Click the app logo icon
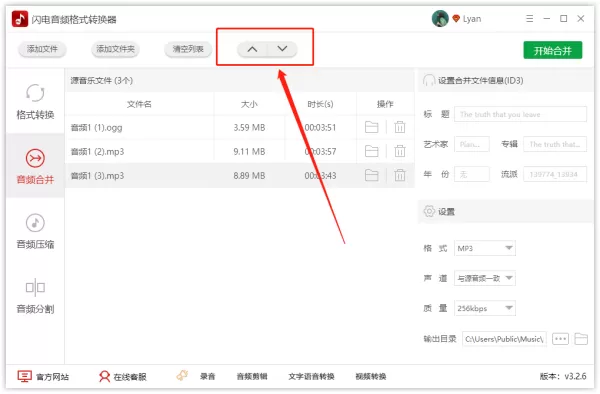Image resolution: width=600 pixels, height=394 pixels. coord(20,19)
